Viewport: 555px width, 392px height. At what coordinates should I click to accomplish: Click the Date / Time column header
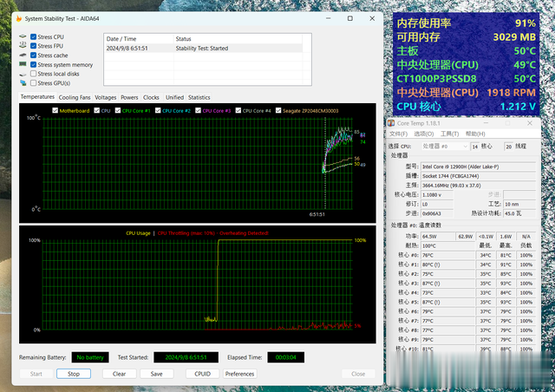[x=139, y=39]
